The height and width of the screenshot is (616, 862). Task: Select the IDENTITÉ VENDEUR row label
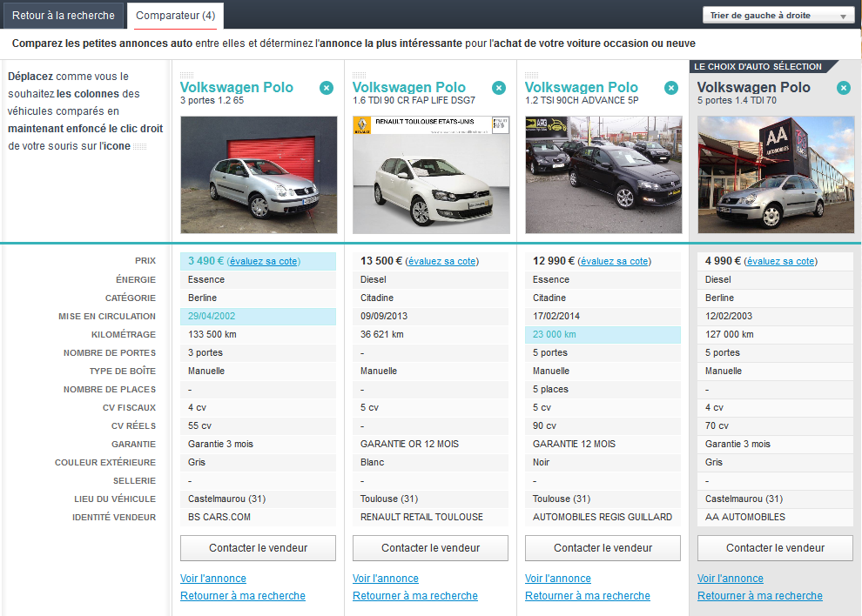[x=114, y=518]
